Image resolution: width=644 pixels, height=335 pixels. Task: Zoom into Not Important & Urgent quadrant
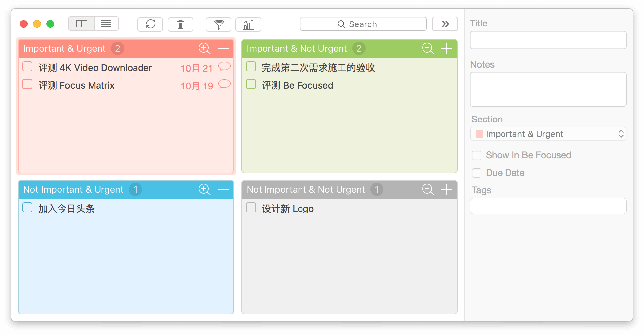point(204,189)
